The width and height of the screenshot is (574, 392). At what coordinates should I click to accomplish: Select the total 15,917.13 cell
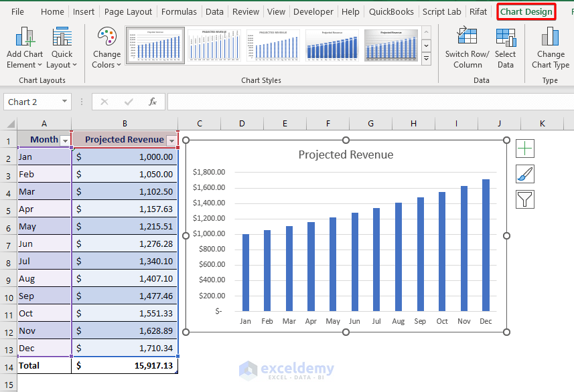coord(125,366)
